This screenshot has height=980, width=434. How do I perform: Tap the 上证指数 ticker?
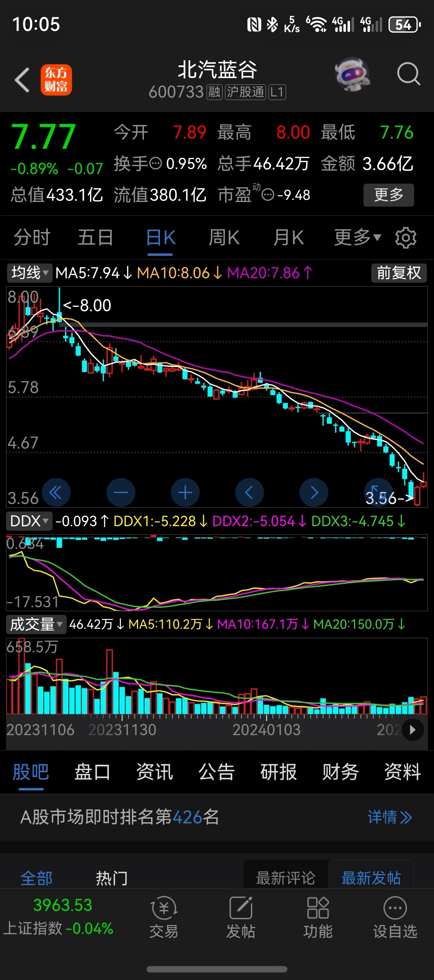(59, 917)
